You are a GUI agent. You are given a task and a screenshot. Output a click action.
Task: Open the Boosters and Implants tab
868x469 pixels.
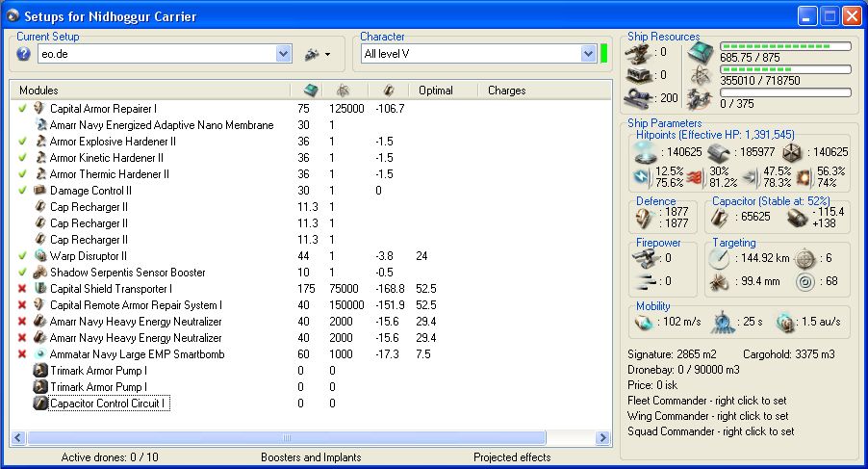pyautogui.click(x=310, y=457)
